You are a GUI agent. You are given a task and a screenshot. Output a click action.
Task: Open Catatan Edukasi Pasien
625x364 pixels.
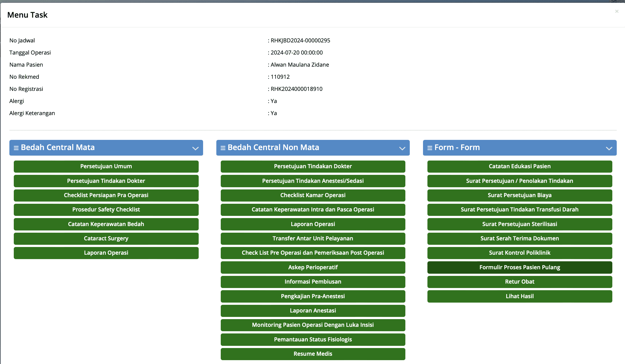[x=519, y=166]
